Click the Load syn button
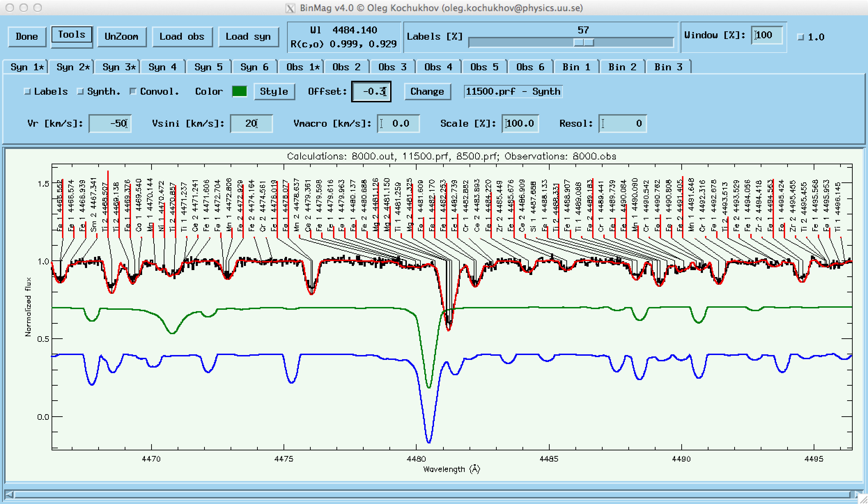 tap(248, 37)
